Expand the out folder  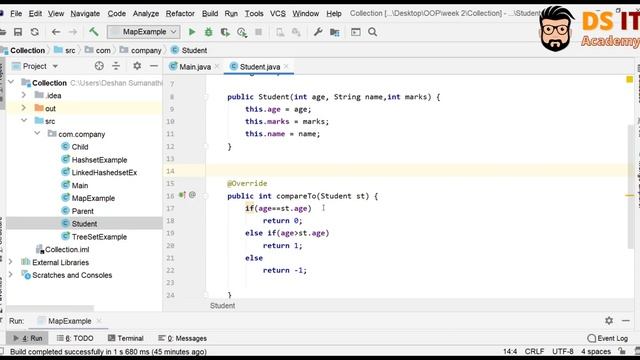(x=24, y=108)
